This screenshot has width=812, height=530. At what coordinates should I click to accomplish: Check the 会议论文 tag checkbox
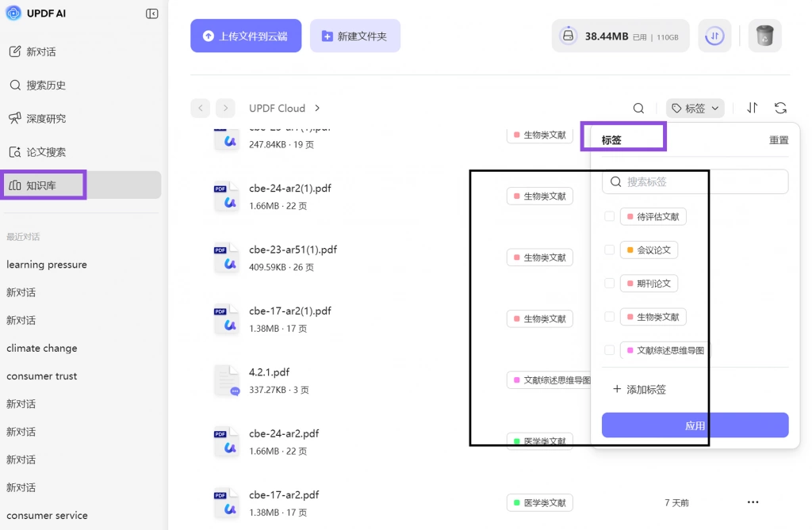click(610, 250)
